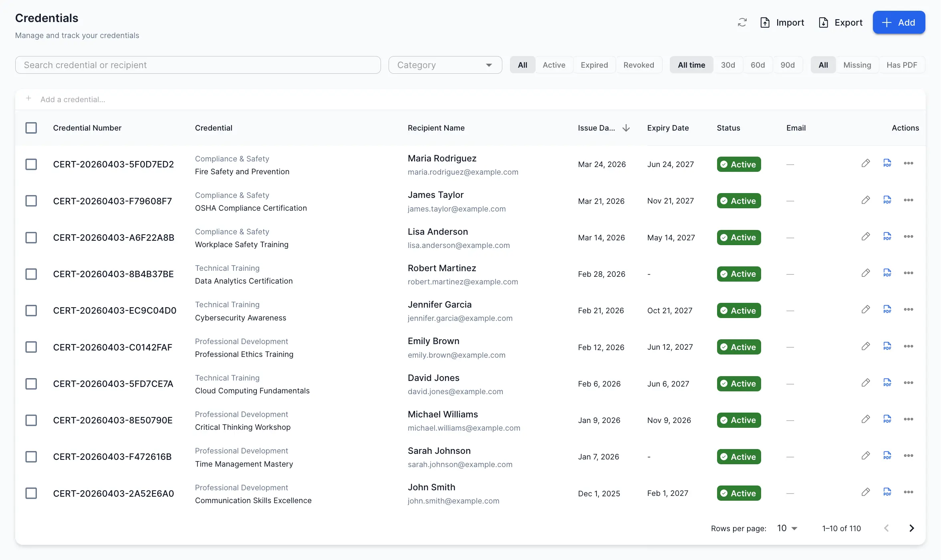Tick the checkbox on David Jones's row

(x=31, y=383)
